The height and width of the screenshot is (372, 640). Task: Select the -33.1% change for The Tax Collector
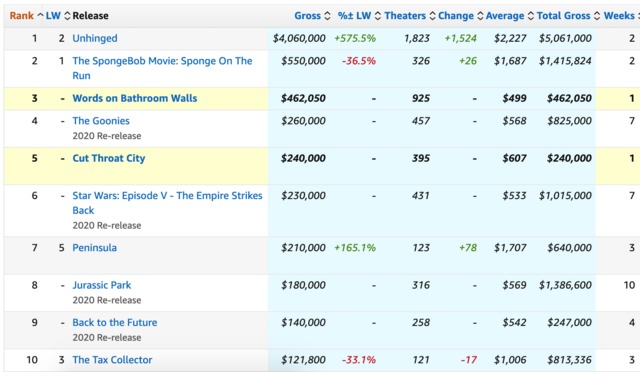359,360
